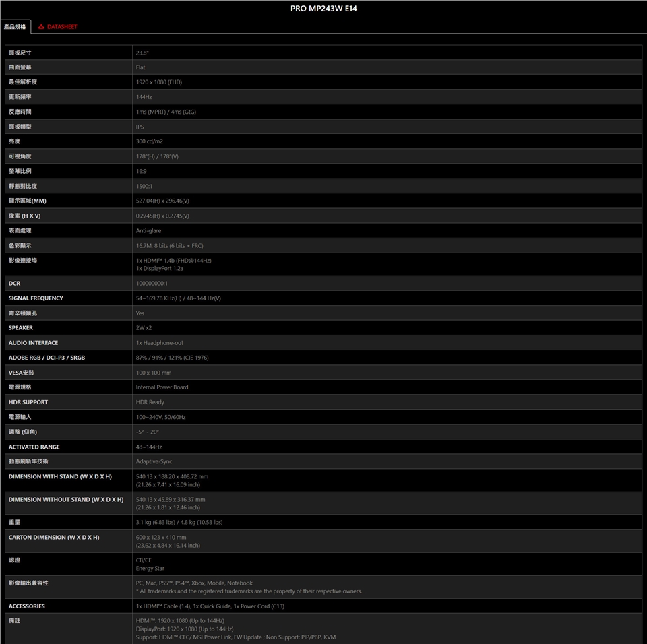Click the CARTON DIMENSION (W X D X H) label

54,538
